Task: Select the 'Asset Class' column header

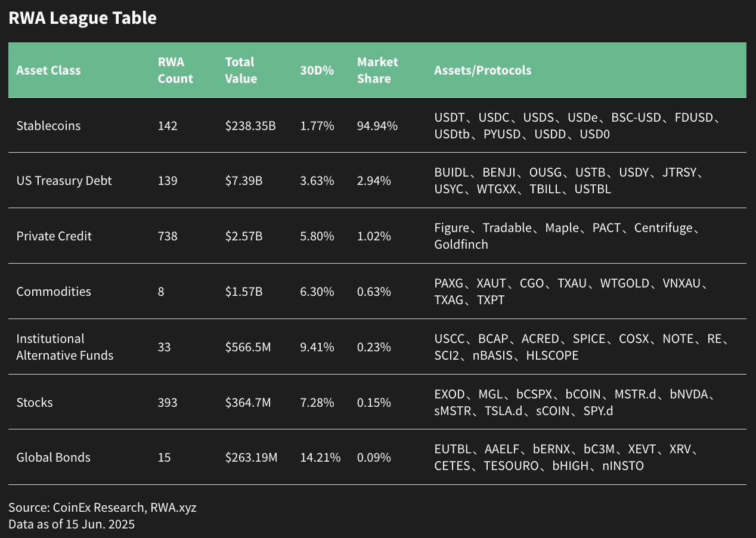Action: click(48, 70)
